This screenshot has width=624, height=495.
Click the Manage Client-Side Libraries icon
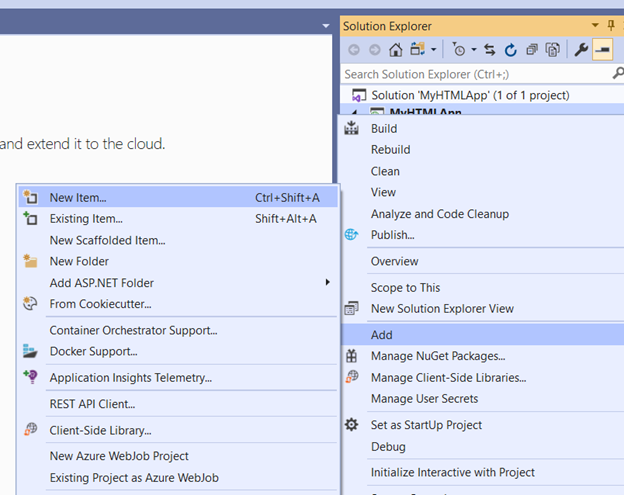(352, 376)
